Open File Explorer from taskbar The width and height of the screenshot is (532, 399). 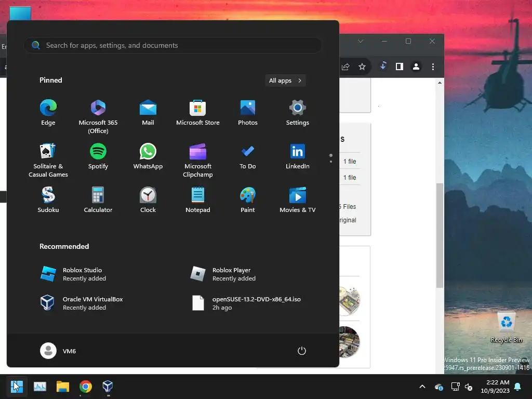[63, 386]
